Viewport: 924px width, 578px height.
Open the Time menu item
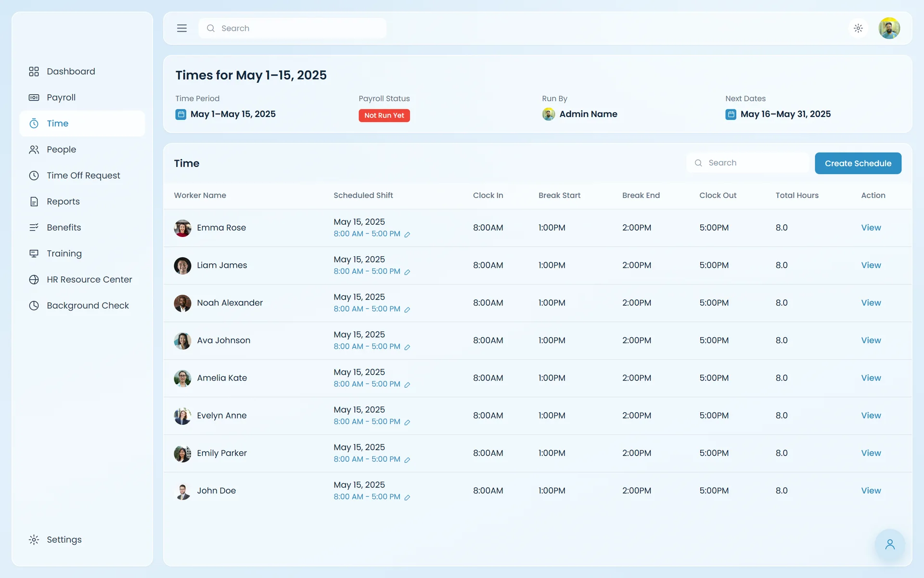click(82, 124)
